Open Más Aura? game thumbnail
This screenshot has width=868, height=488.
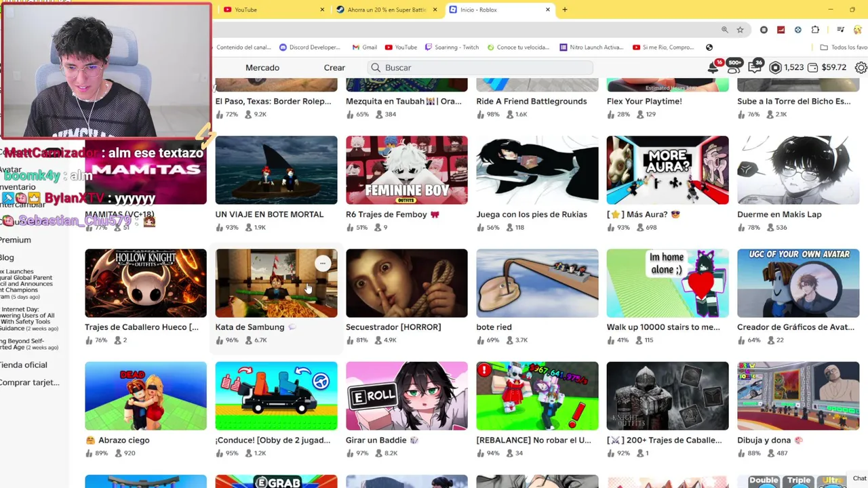click(667, 170)
